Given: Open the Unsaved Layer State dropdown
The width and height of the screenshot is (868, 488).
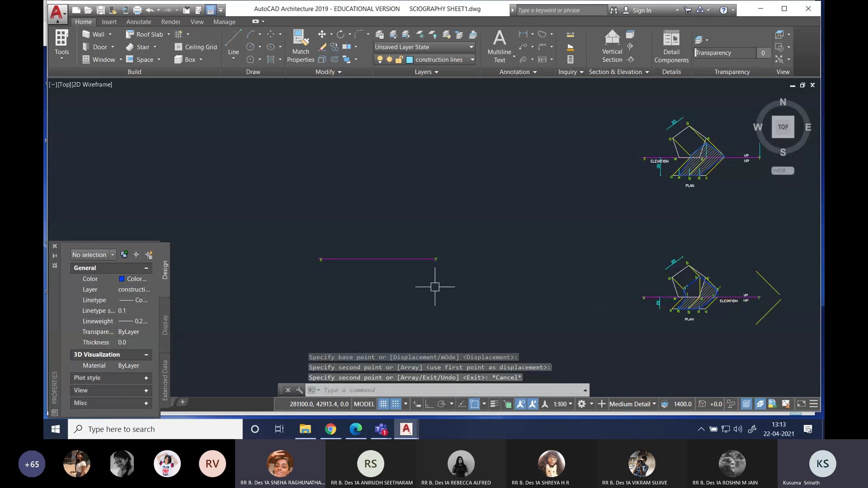Looking at the screenshot, I should pos(471,47).
